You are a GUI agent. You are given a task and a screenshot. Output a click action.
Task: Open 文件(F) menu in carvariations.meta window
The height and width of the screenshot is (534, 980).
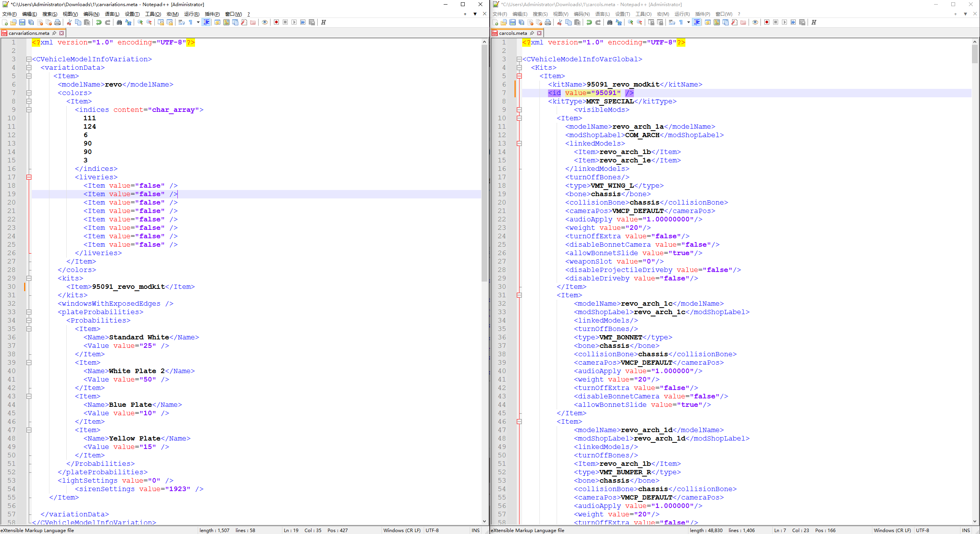pyautogui.click(x=10, y=14)
